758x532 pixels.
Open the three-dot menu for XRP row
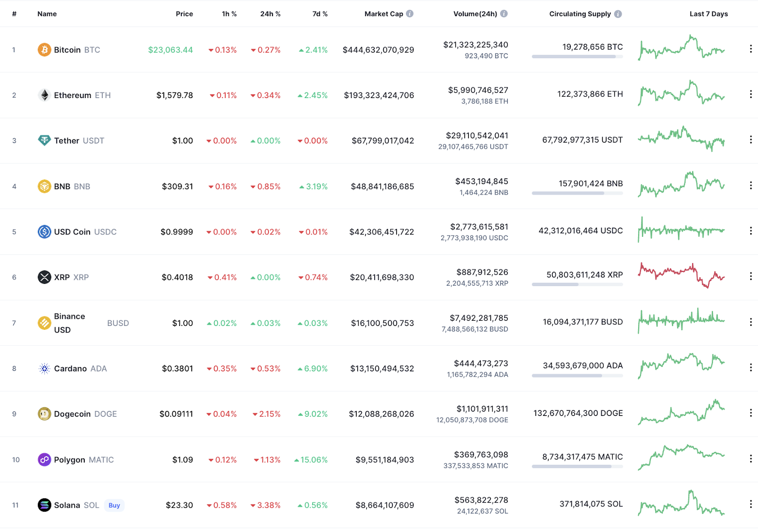click(750, 276)
